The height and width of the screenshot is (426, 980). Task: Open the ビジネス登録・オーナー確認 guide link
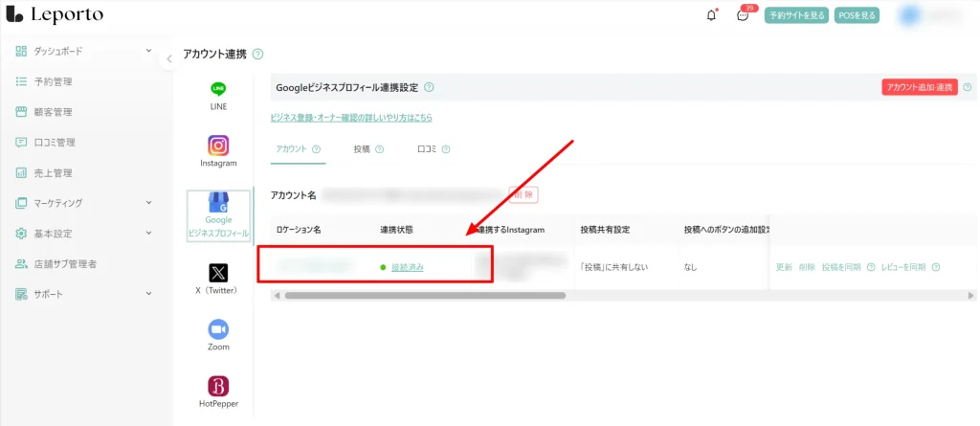tap(351, 118)
